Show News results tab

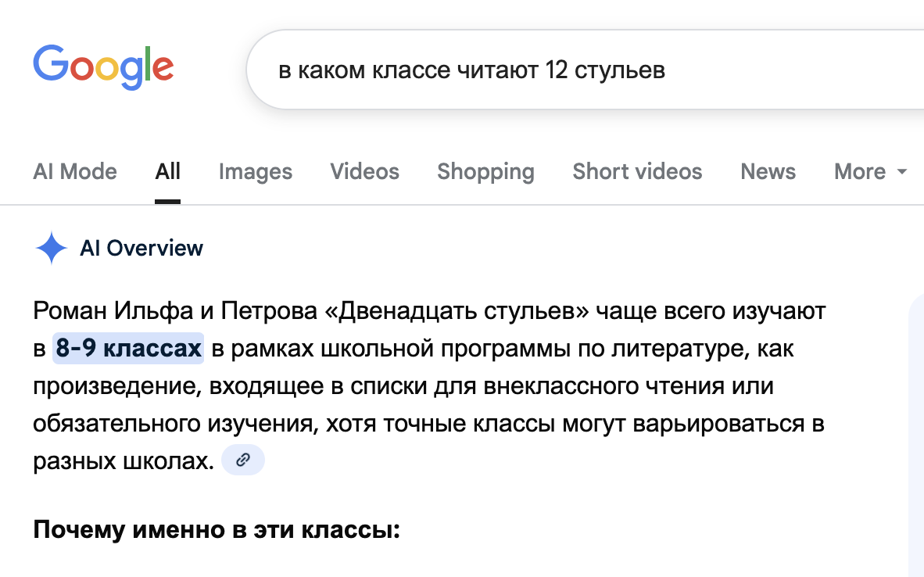(x=768, y=172)
